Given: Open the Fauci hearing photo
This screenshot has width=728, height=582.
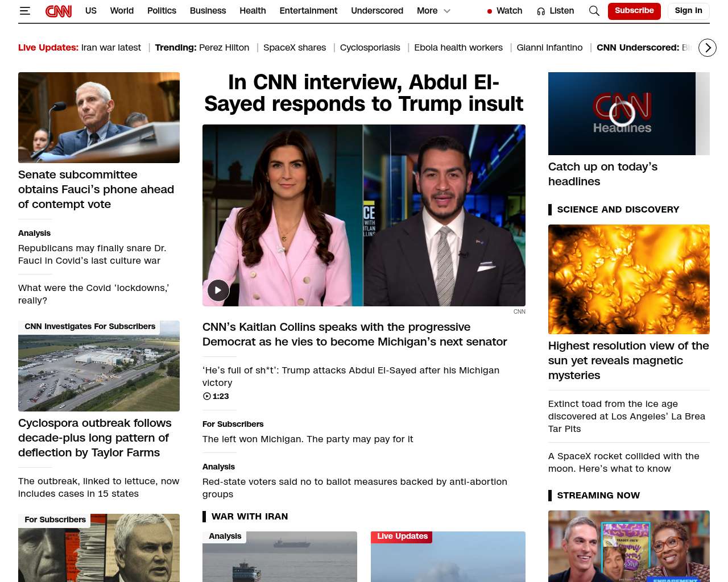Looking at the screenshot, I should coord(99,118).
